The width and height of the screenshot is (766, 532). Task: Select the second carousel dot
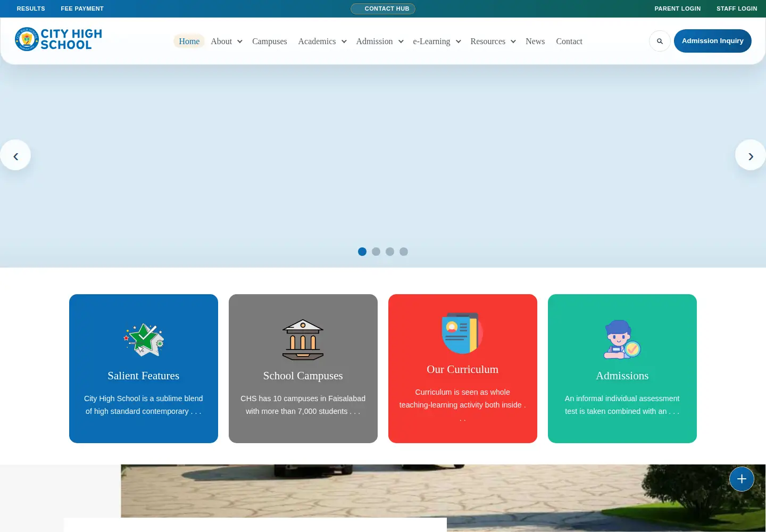[x=376, y=252]
